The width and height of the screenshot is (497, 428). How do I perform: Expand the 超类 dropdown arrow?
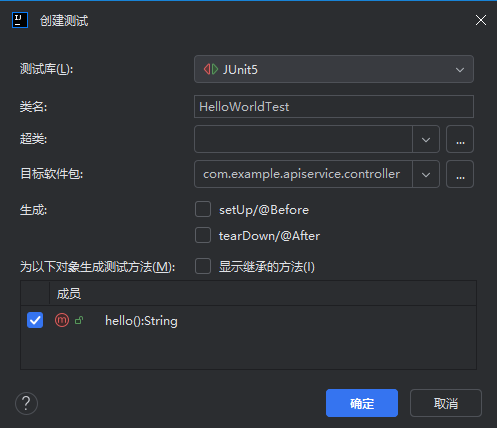click(426, 139)
